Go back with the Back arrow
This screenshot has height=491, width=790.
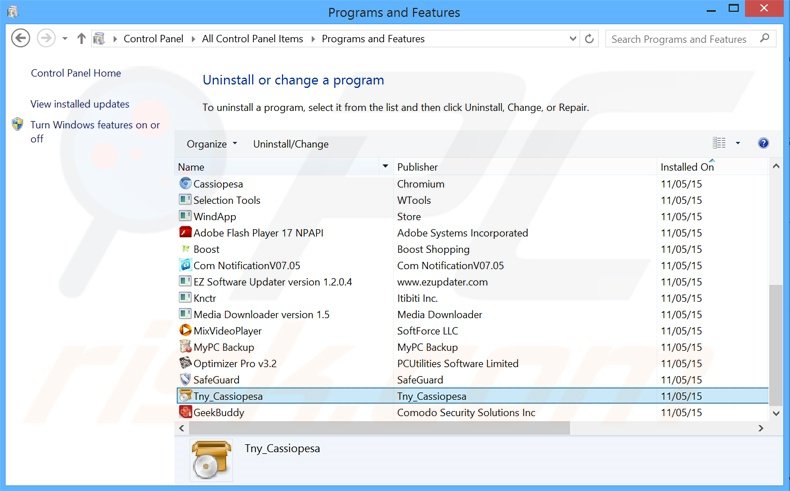point(21,38)
